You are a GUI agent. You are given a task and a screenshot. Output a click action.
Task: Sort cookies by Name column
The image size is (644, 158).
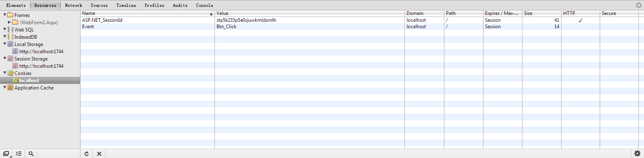coord(147,13)
